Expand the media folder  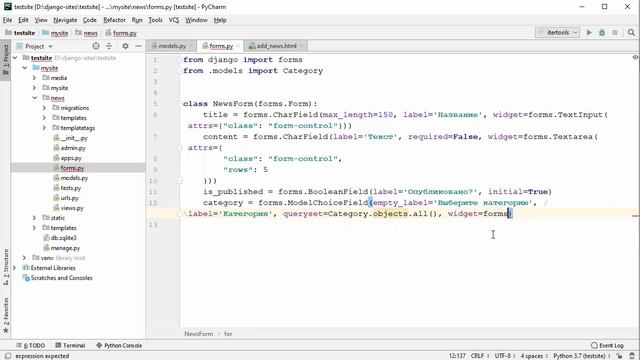(35, 78)
